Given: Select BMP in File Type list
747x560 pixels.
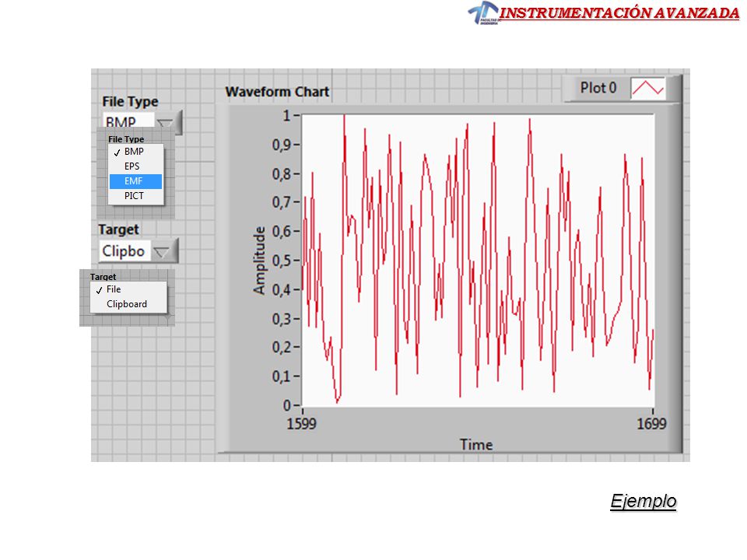Looking at the screenshot, I should click(x=135, y=152).
